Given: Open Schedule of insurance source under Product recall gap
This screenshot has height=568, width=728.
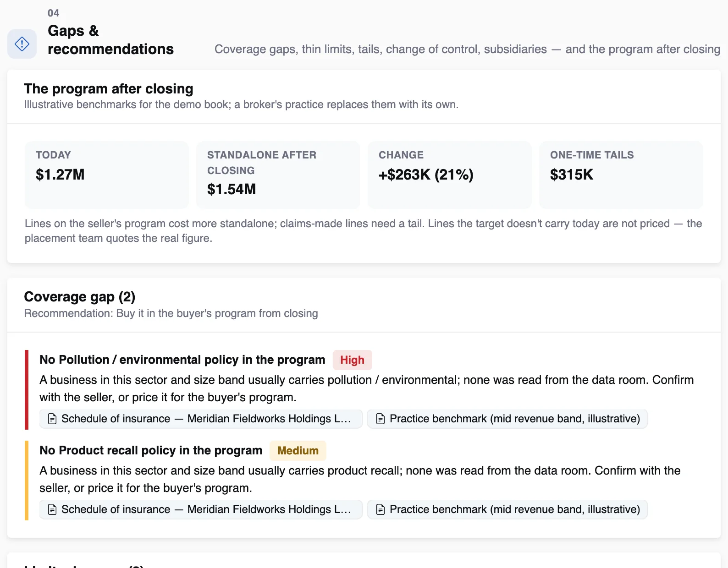Looking at the screenshot, I should click(x=201, y=509).
